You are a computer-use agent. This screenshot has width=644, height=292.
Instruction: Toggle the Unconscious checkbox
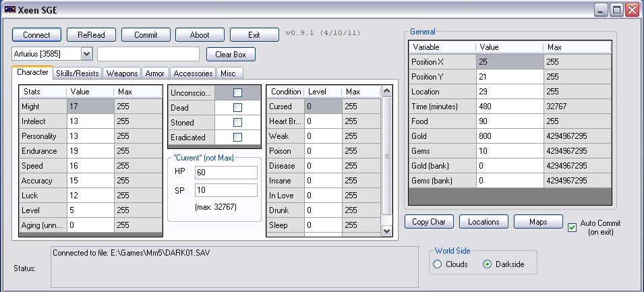tap(237, 93)
